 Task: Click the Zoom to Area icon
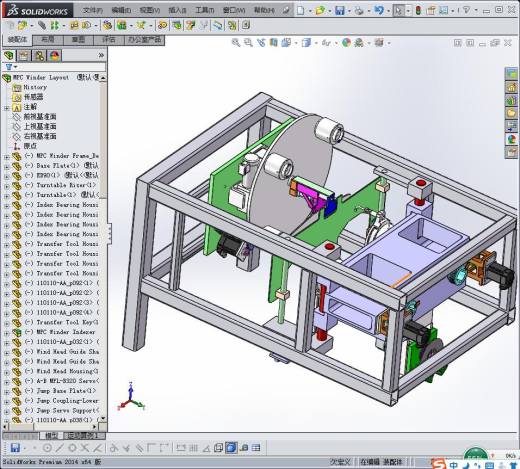coord(248,43)
